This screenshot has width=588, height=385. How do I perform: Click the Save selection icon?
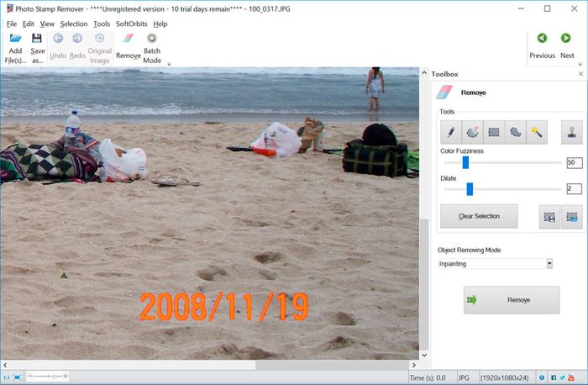click(x=549, y=217)
